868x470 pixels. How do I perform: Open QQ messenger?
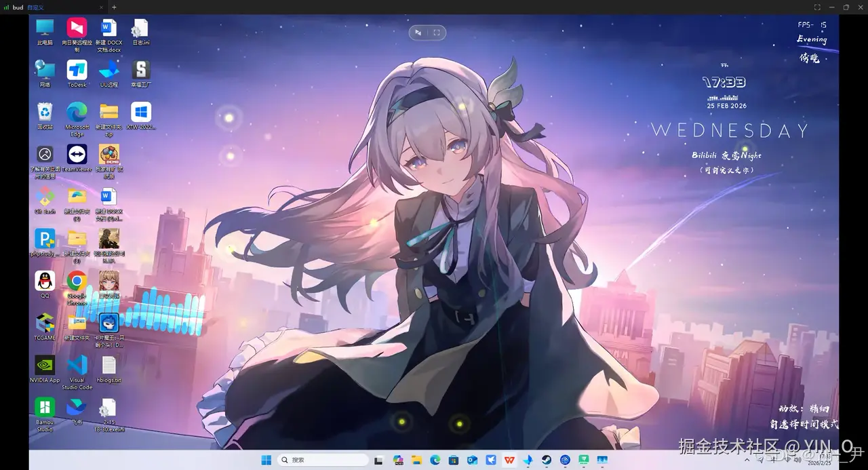coord(44,280)
